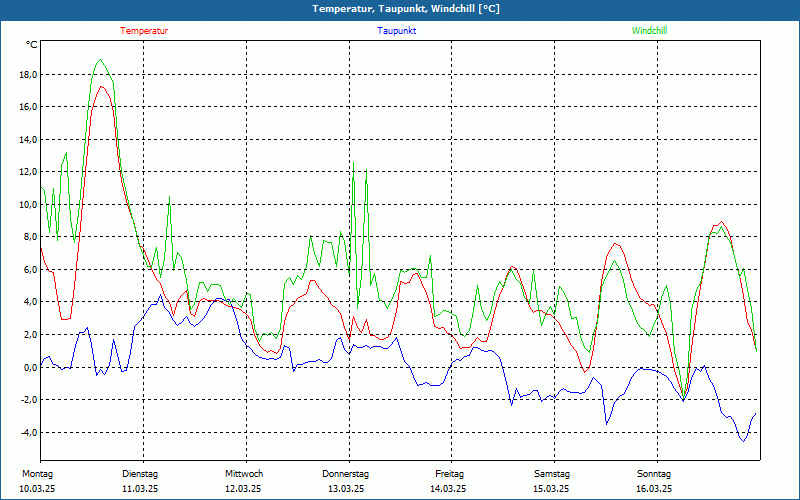Click the date 13.03.25
800x500 pixels.
point(346,489)
